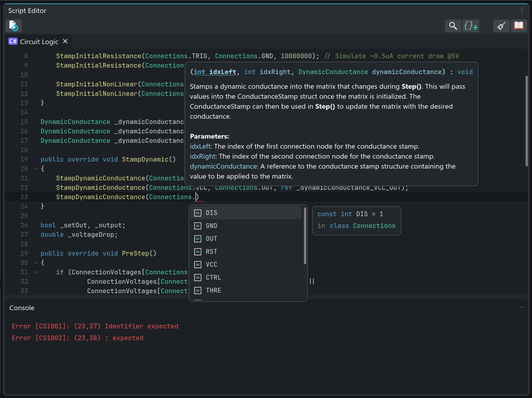Click 'class Connections' in the DIS info popup
The image size is (532, 398).
[x=362, y=226]
